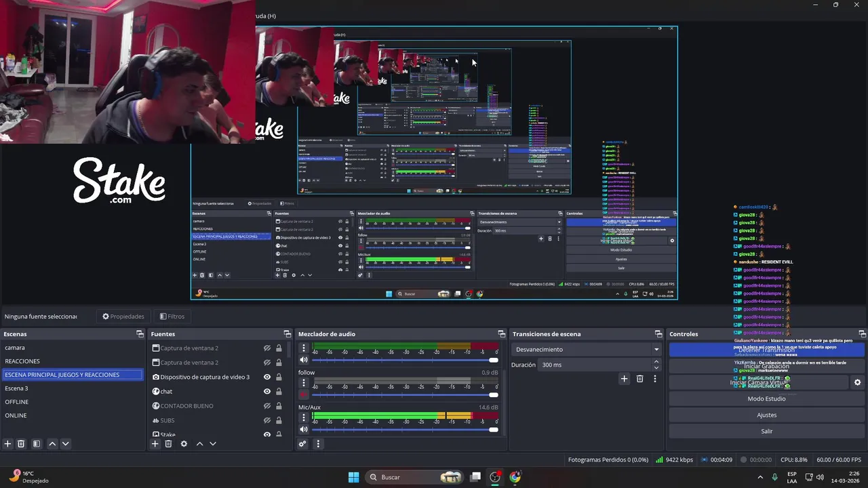Open advanced audio properties gears icon
868x488 pixels.
(303, 444)
